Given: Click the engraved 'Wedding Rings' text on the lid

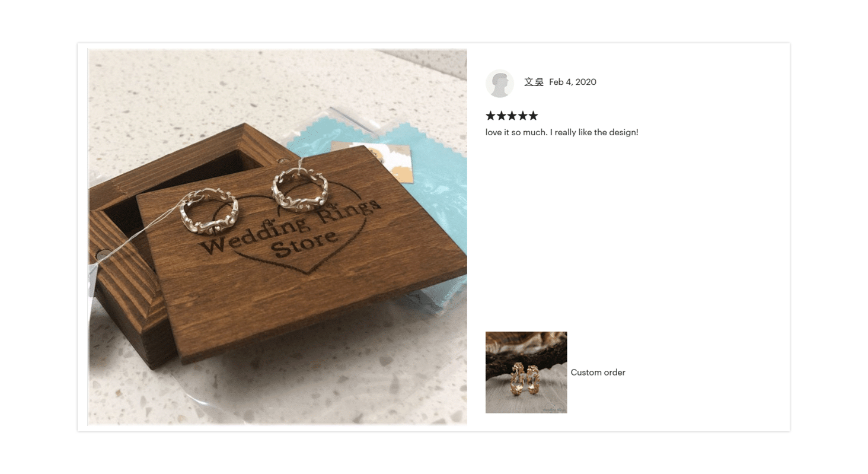Looking at the screenshot, I should pos(291,227).
